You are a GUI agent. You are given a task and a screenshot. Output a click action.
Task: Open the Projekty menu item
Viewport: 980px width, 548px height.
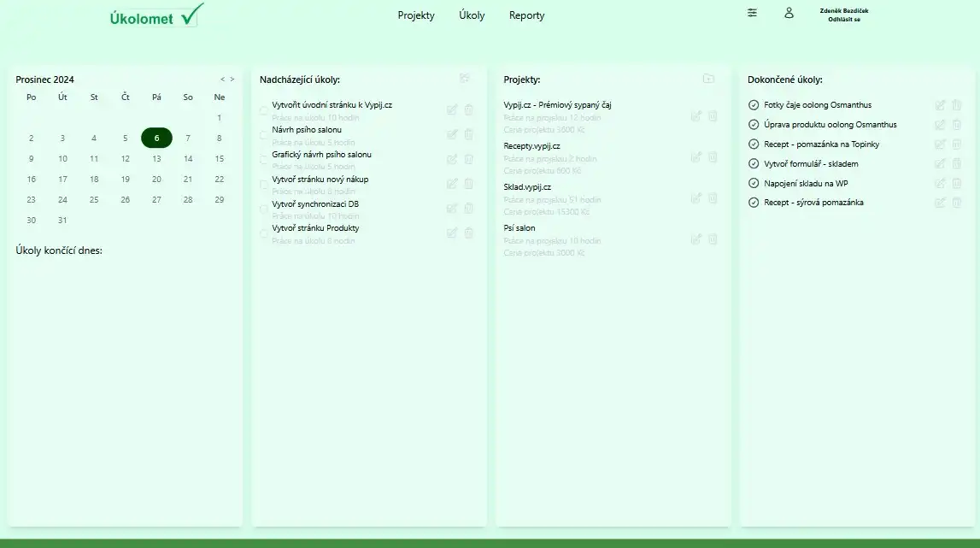click(416, 15)
